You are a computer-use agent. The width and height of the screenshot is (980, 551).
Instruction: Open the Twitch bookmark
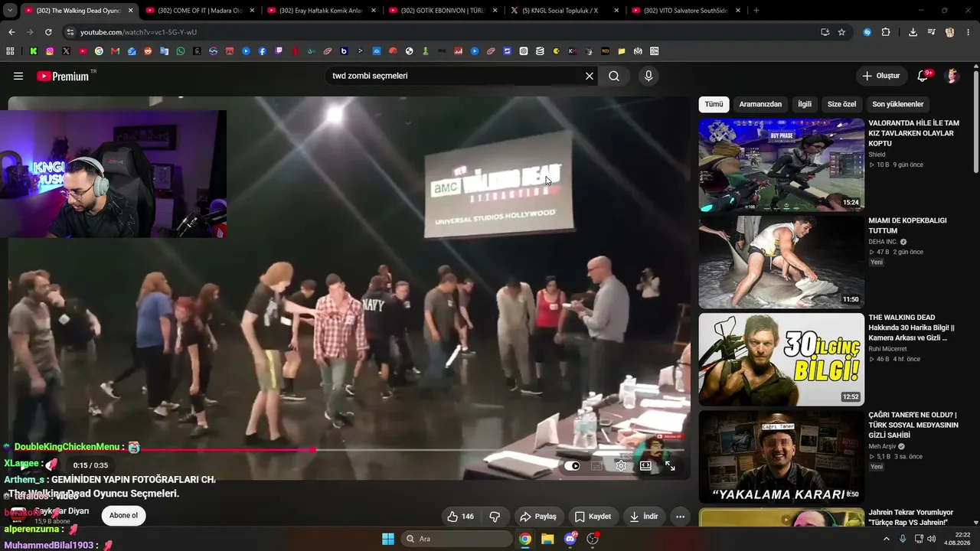coord(278,51)
